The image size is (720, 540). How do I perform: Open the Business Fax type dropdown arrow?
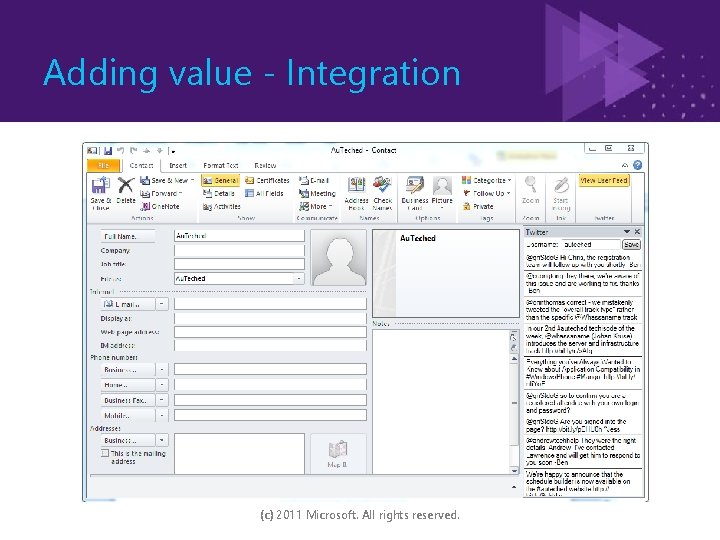click(x=162, y=400)
